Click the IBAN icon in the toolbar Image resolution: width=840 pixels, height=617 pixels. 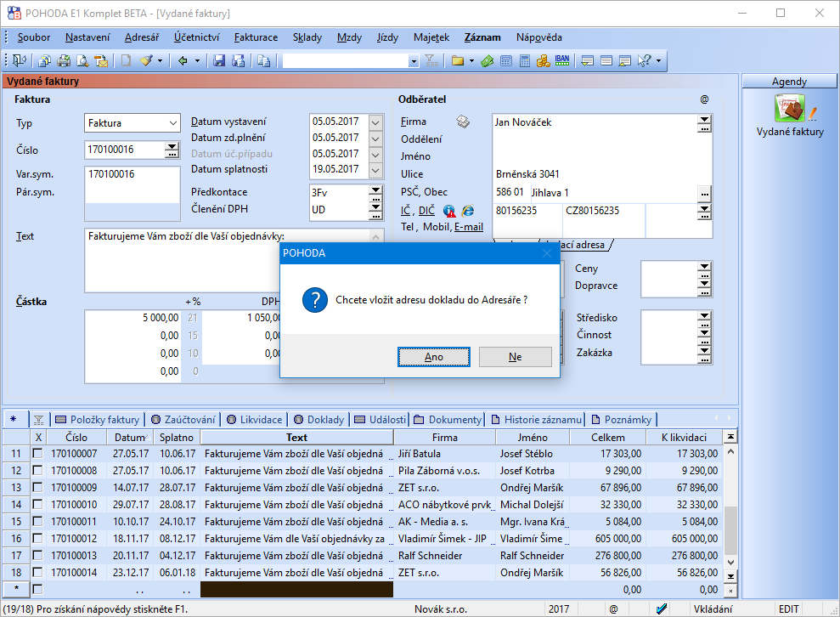[562, 60]
